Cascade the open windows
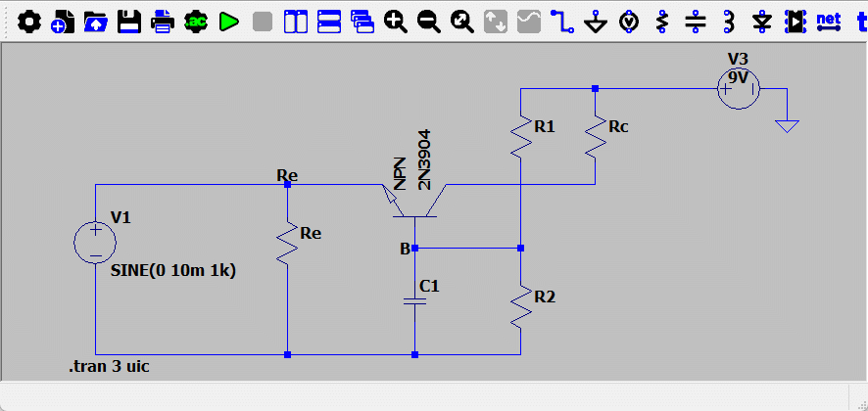Viewport: 868px width, 411px height. pos(362,22)
